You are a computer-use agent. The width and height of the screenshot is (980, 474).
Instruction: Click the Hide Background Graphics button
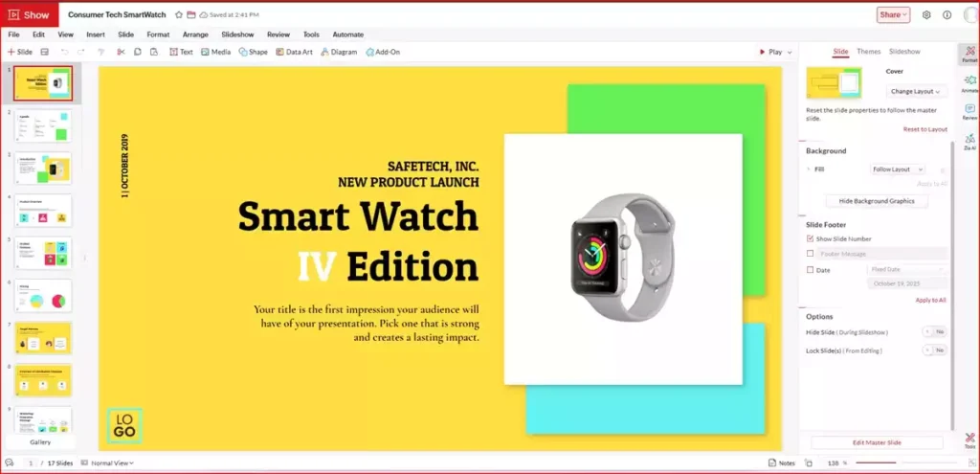(877, 201)
